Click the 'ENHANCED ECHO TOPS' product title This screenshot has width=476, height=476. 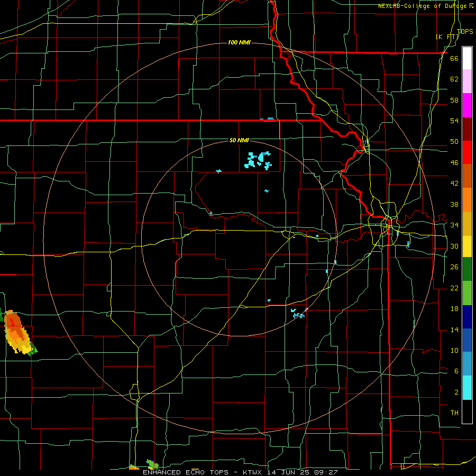tap(186, 472)
